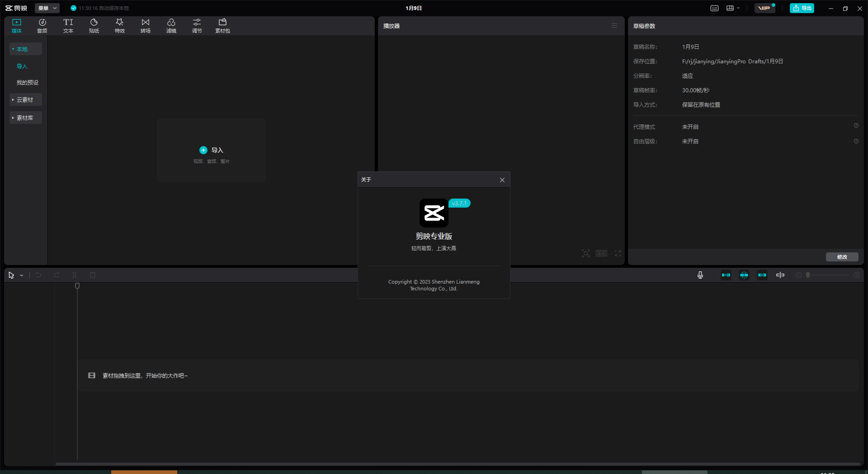This screenshot has height=474, width=868.
Task: Click frame rate value 30.00帧/秒
Action: (x=695, y=90)
